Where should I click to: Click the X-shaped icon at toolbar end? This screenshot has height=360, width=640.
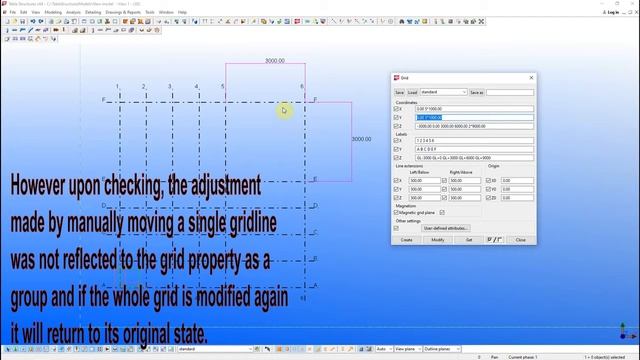(x=482, y=21)
